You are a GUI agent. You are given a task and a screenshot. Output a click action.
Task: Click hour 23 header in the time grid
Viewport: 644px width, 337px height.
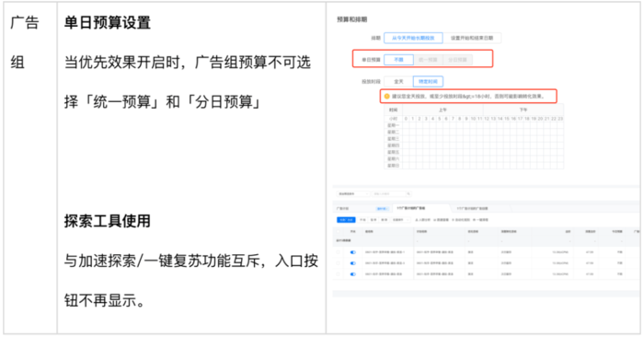click(x=560, y=119)
